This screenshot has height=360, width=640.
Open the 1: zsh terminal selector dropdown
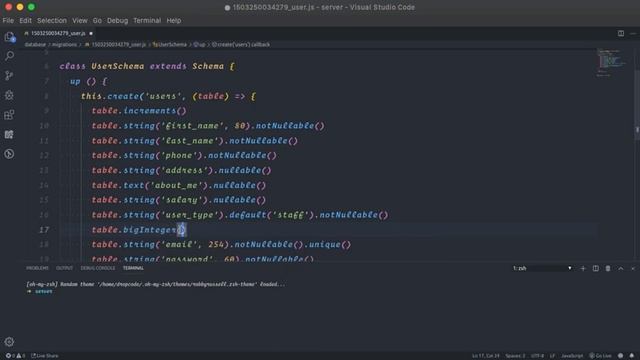pos(542,268)
